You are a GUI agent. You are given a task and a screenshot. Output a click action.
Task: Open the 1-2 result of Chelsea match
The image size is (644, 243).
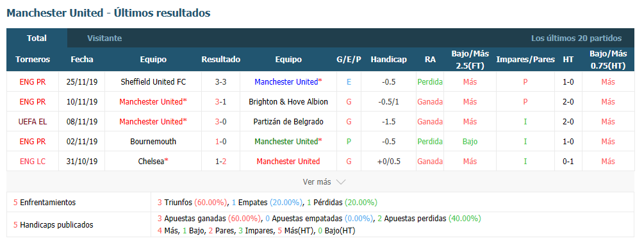click(220, 161)
